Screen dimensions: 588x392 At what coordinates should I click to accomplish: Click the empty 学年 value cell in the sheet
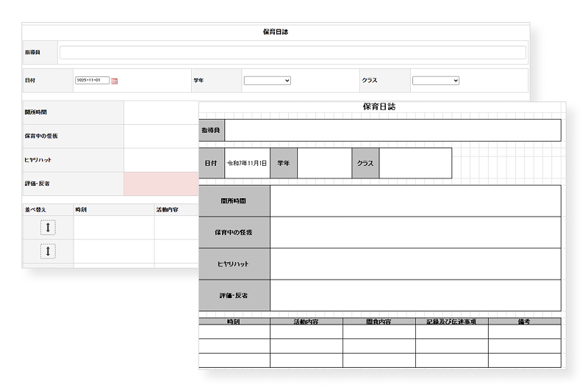[324, 163]
